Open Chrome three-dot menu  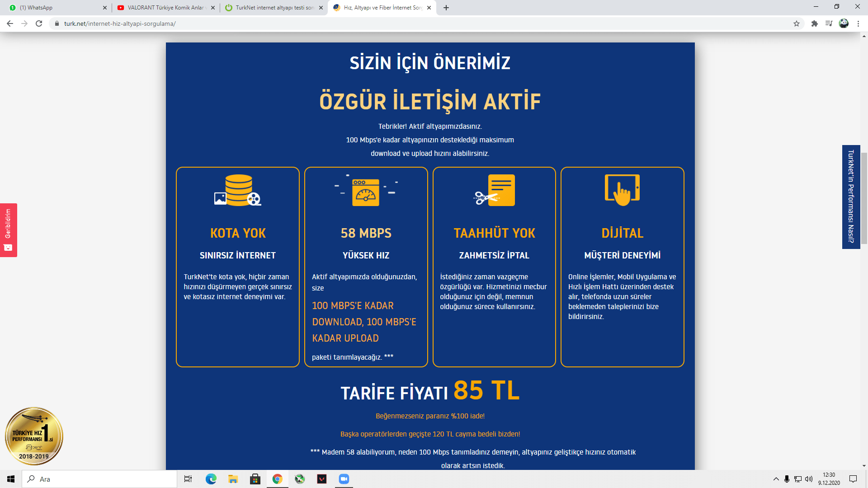point(858,23)
